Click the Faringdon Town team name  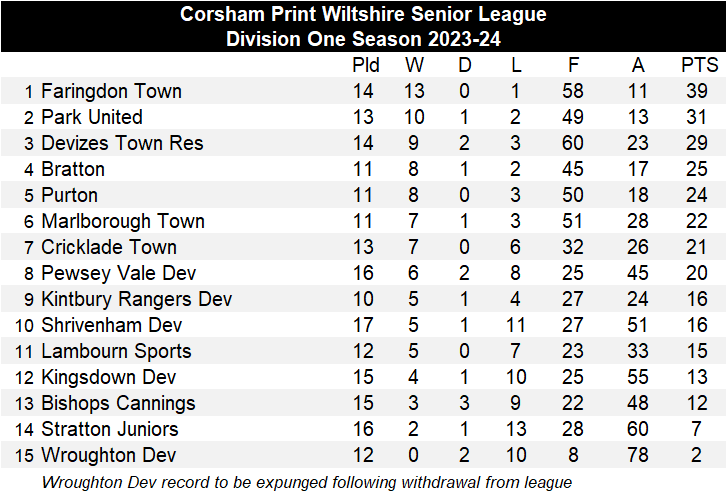pyautogui.click(x=111, y=91)
